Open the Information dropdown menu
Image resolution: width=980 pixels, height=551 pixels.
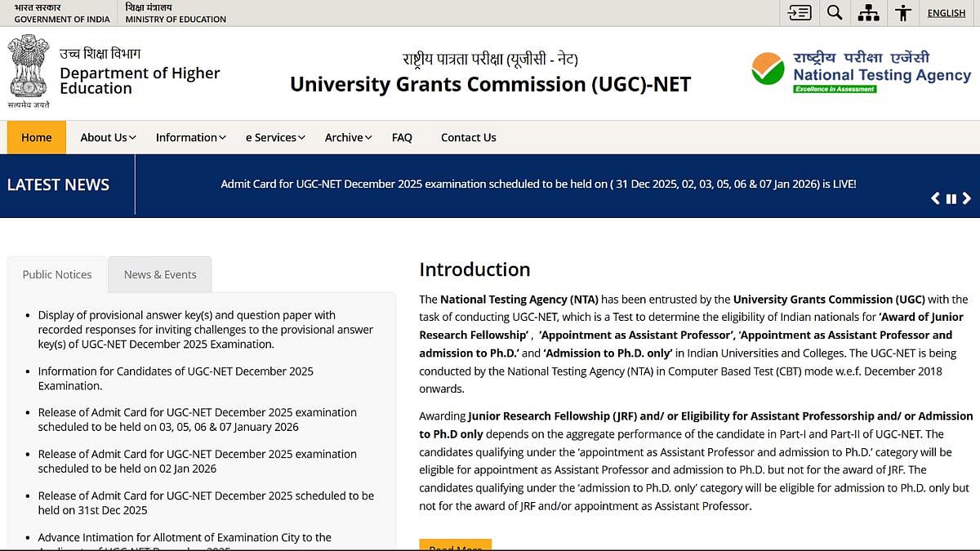pyautogui.click(x=189, y=137)
